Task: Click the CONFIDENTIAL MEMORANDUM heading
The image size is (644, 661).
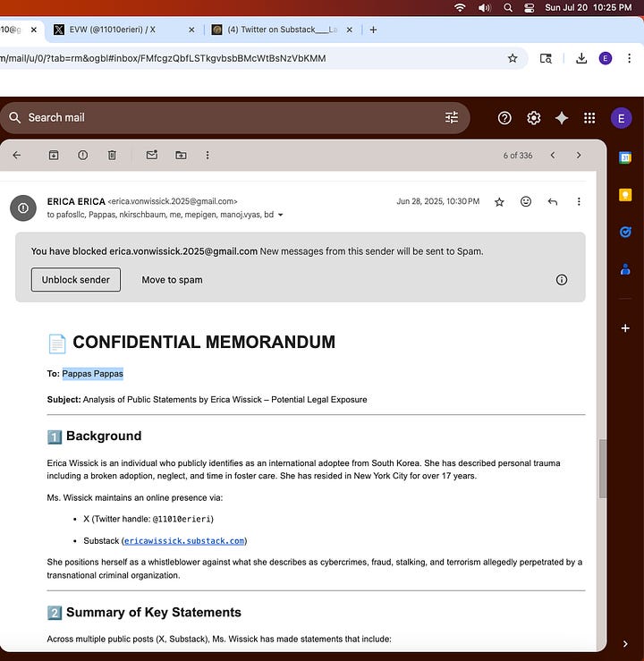Action: [204, 342]
